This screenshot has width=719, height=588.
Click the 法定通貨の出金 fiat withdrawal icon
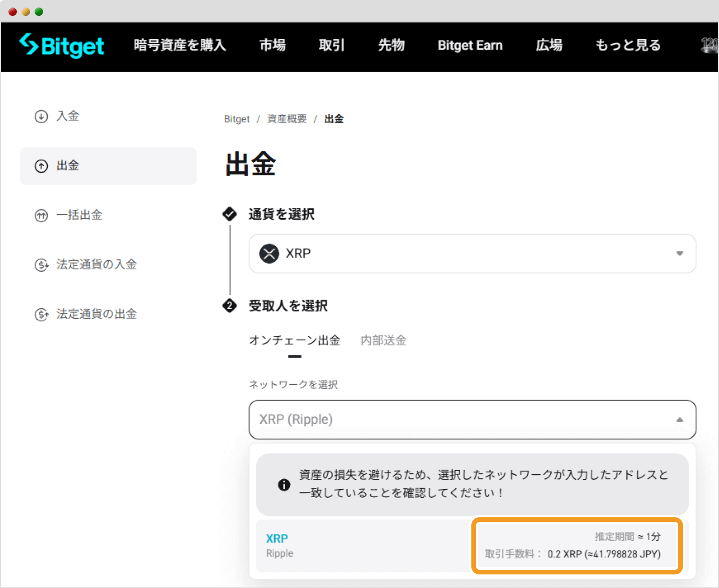click(x=41, y=314)
